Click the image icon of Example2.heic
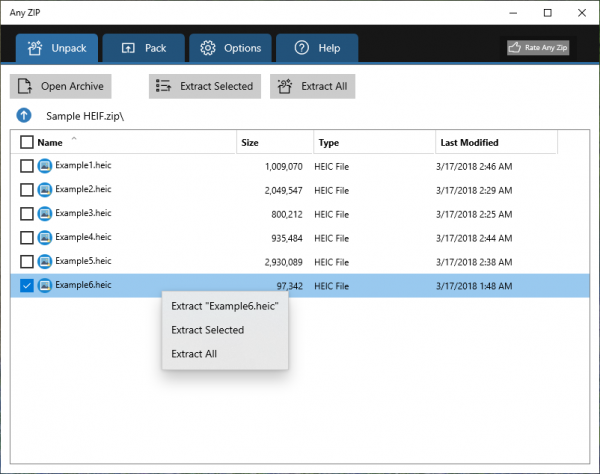 click(x=45, y=190)
